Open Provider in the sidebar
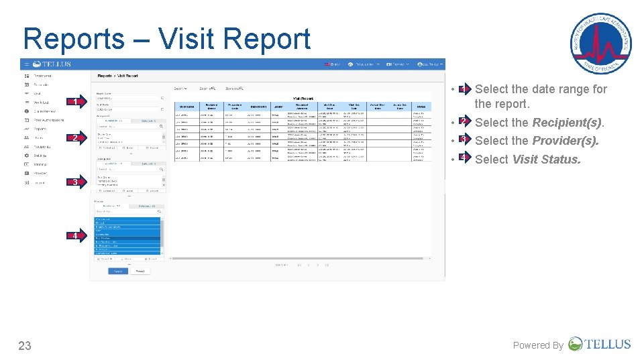Image resolution: width=644 pixels, height=362 pixels. coord(36,173)
